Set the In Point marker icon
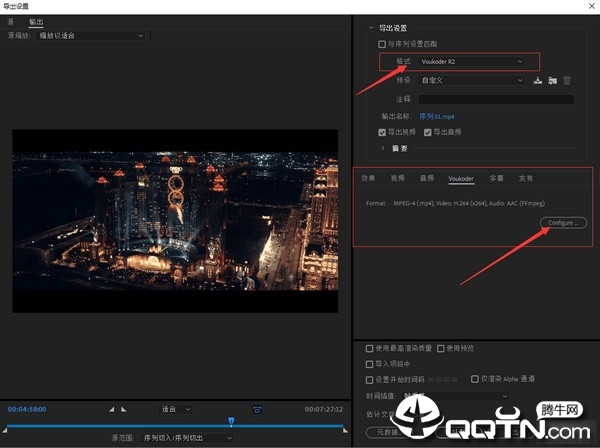The image size is (600, 448). coord(111,409)
